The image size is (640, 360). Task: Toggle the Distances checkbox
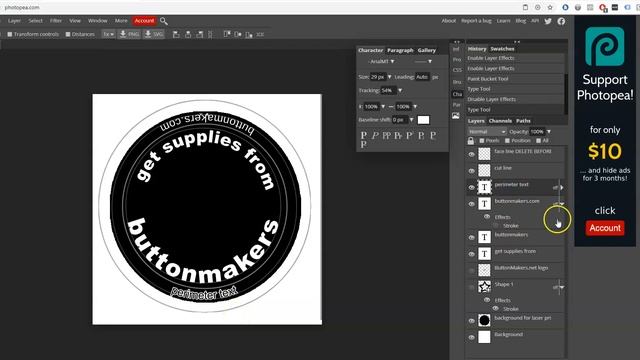[68, 34]
